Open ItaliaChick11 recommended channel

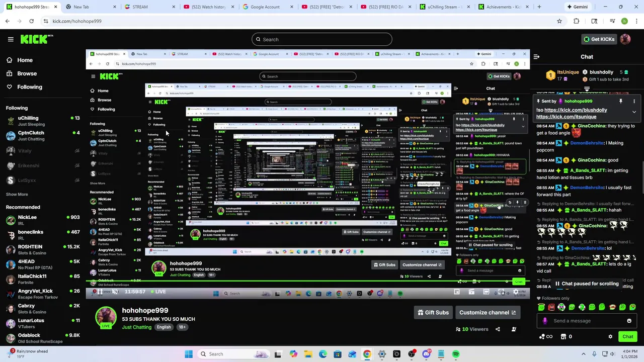tap(43, 279)
